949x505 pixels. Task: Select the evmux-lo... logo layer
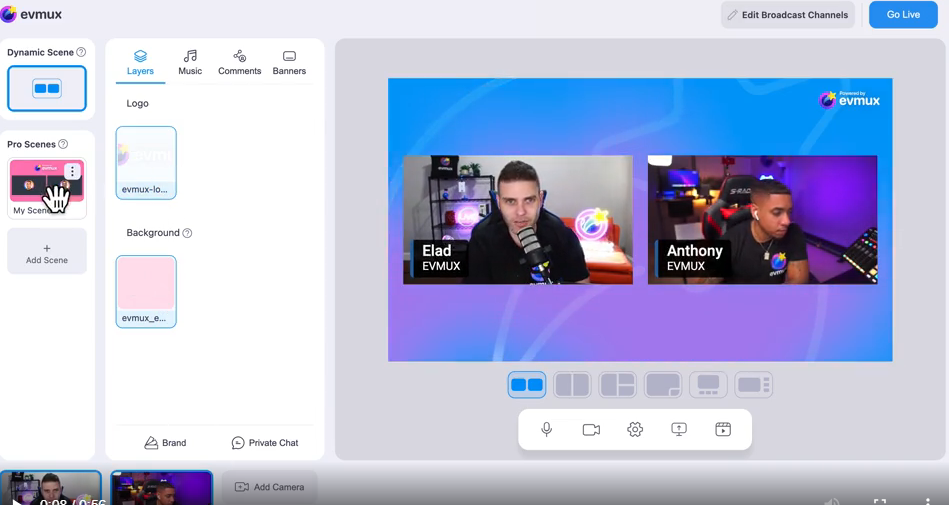pyautogui.click(x=146, y=162)
